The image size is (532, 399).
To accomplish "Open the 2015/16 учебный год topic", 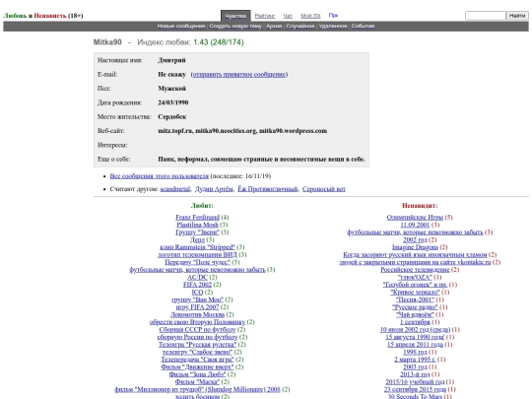I will click(415, 381).
